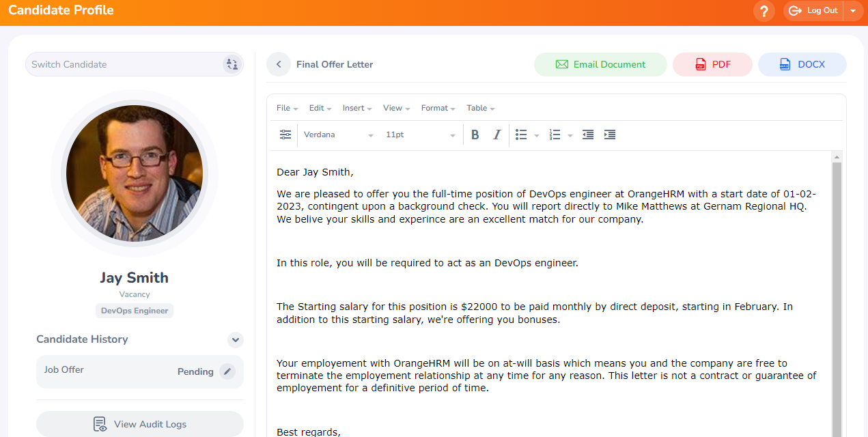This screenshot has width=868, height=437.
Task: Click the bullet list icon
Action: [521, 135]
